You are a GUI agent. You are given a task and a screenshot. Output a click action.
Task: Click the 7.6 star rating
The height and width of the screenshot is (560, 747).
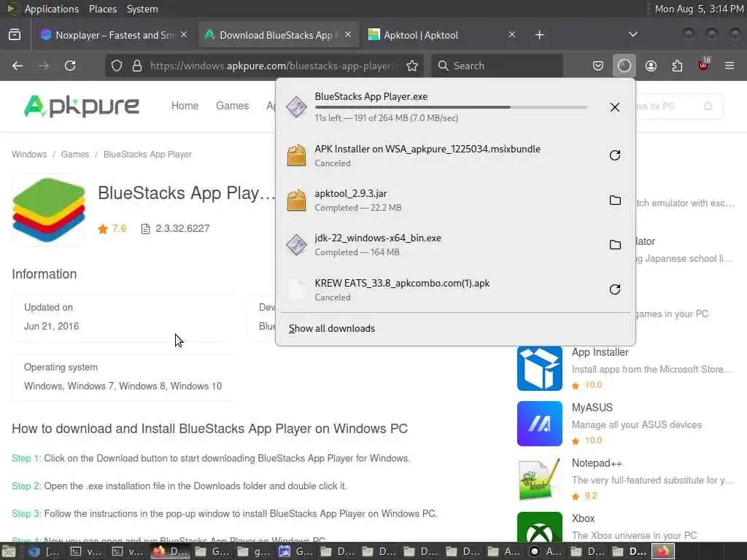pyautogui.click(x=112, y=228)
